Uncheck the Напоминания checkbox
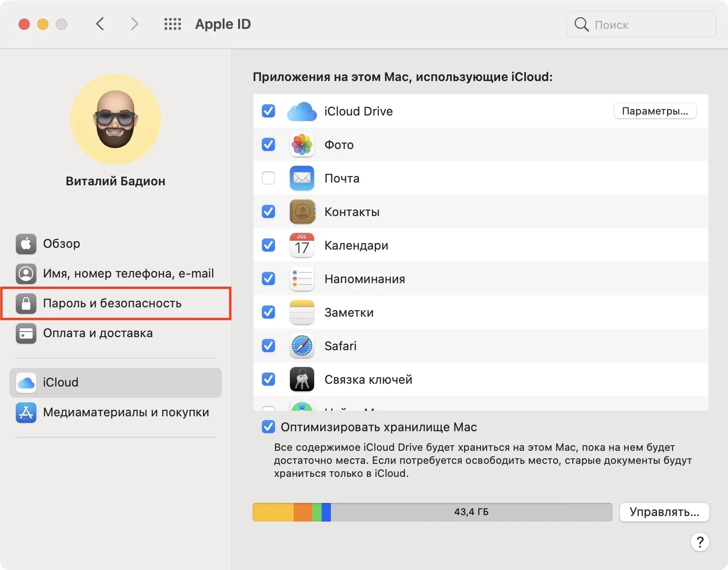 (x=268, y=279)
